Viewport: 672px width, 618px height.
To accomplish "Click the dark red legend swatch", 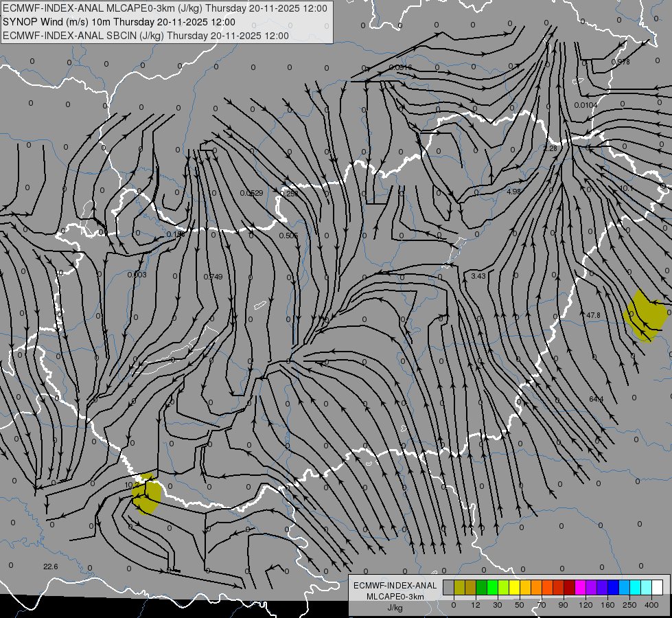I will pos(570,587).
